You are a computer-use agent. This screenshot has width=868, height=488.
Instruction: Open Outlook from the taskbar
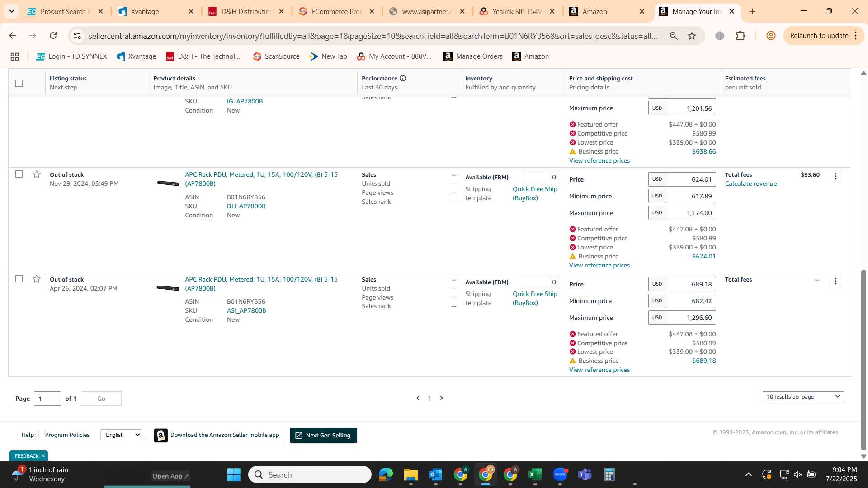point(435,474)
